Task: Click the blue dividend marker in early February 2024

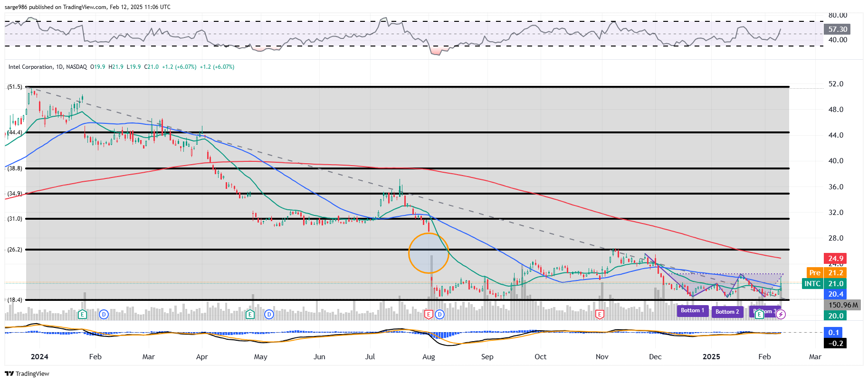Action: pos(104,314)
